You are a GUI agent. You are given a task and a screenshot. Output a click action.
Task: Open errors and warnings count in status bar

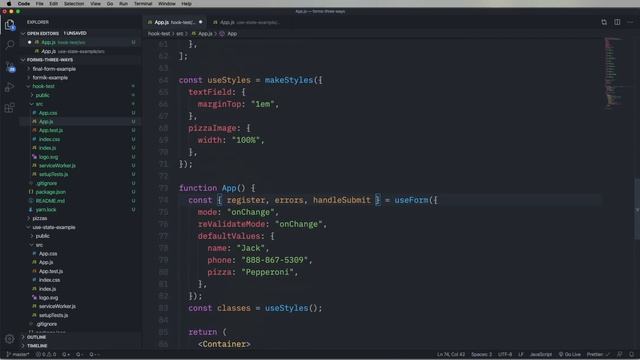(46, 354)
